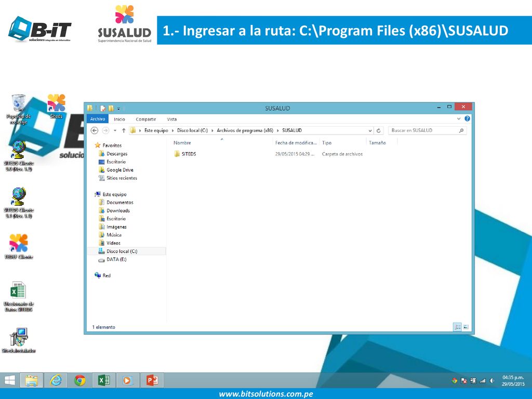
Task: Open Explorer help question mark icon
Action: click(x=467, y=119)
